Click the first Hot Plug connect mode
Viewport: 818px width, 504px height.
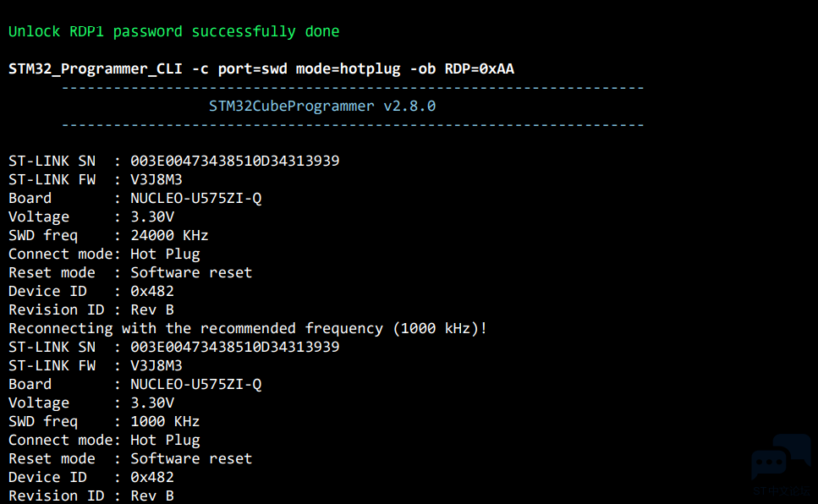[165, 254]
